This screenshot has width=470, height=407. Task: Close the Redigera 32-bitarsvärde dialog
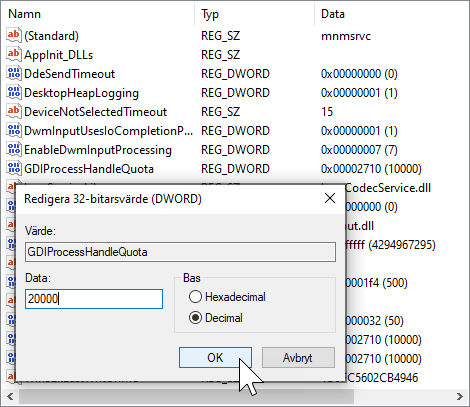pyautogui.click(x=330, y=198)
